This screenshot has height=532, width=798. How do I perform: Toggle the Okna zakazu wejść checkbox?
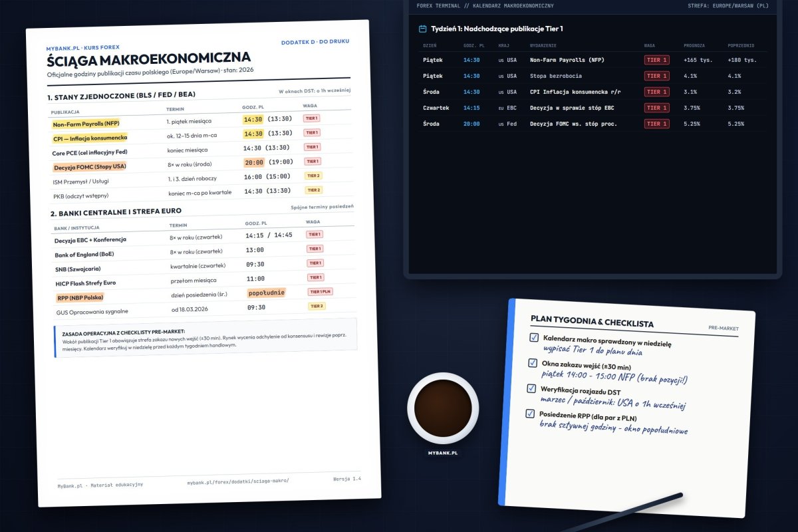click(x=533, y=363)
